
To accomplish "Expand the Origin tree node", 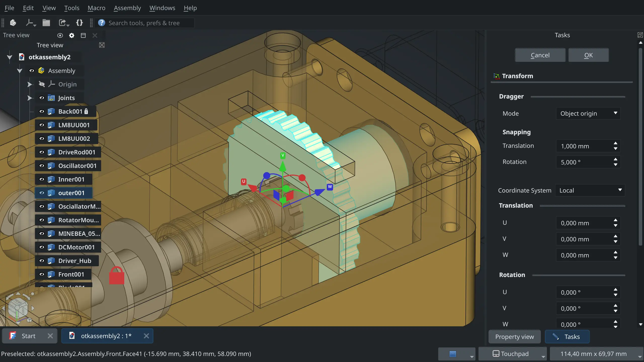I will tap(30, 84).
